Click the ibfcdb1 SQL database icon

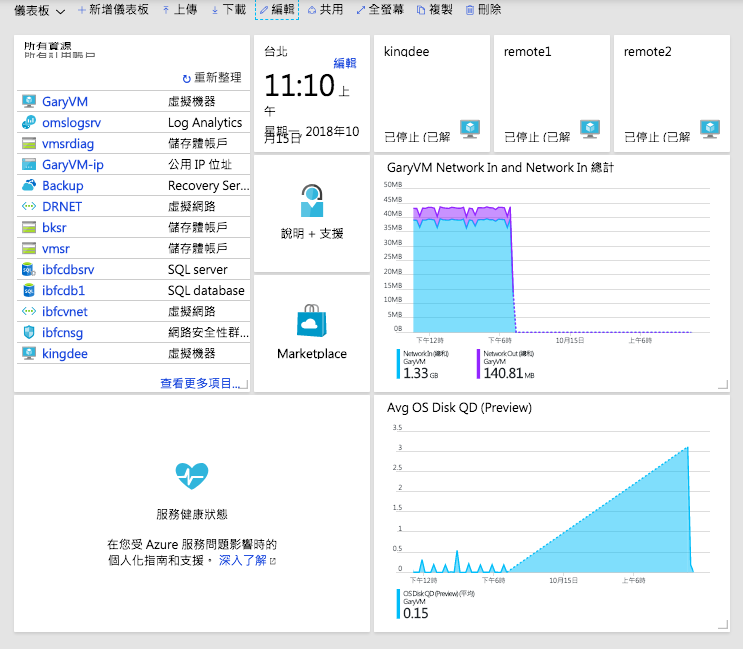29,290
